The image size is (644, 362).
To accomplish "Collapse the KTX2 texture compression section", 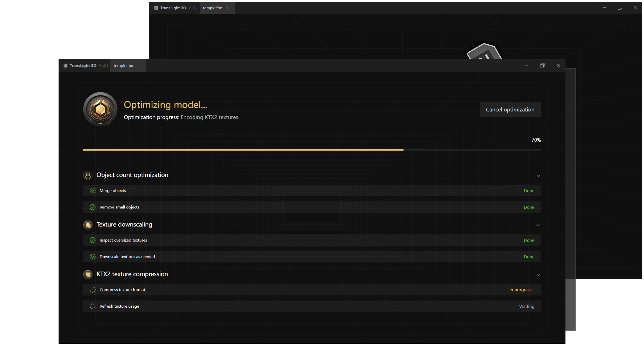I will 538,274.
